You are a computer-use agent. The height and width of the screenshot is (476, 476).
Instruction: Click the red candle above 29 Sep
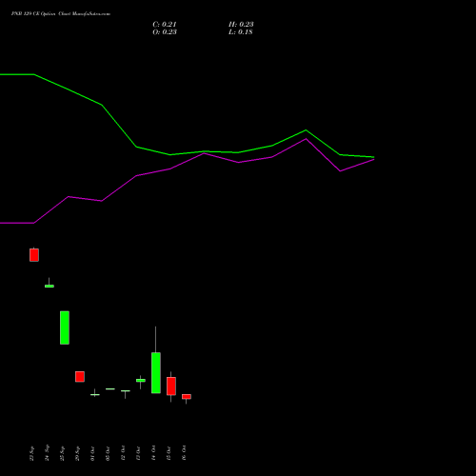click(80, 377)
